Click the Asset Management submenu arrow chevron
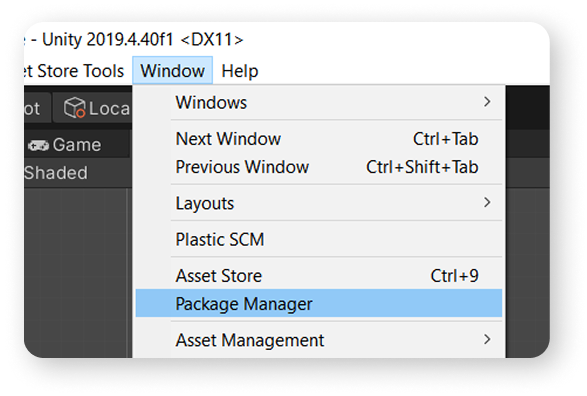587x396 pixels. 487,339
